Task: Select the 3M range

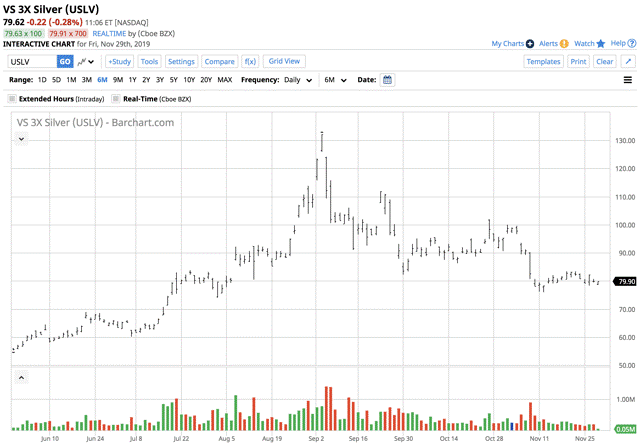Action: pyautogui.click(x=87, y=80)
